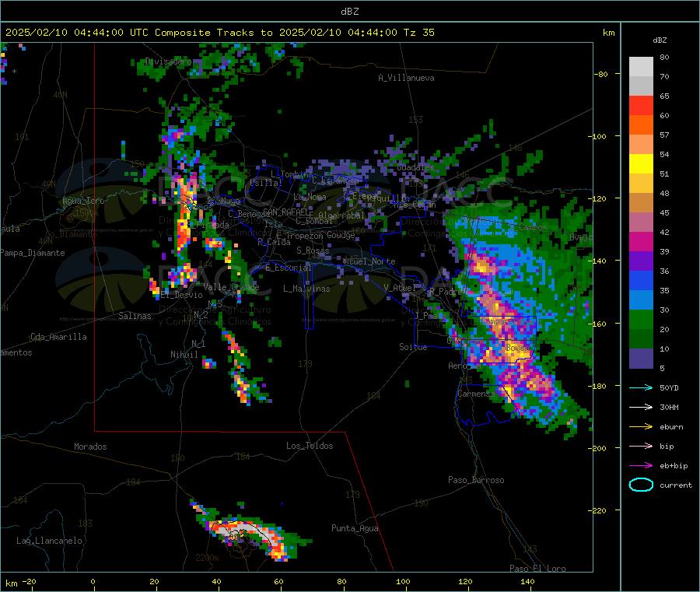Select the green swatch between 30 and 20
Screen dimensions: 700x592
tap(641, 319)
